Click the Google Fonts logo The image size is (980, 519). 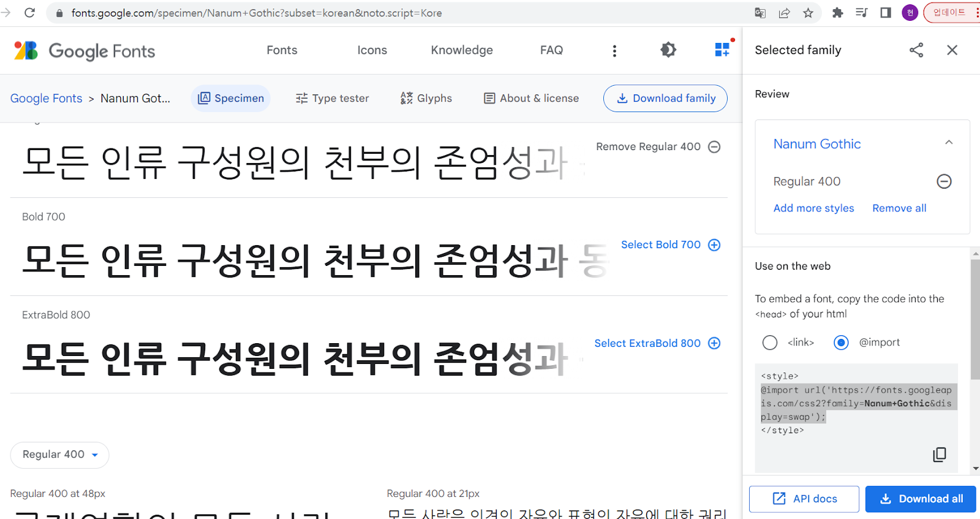point(85,51)
